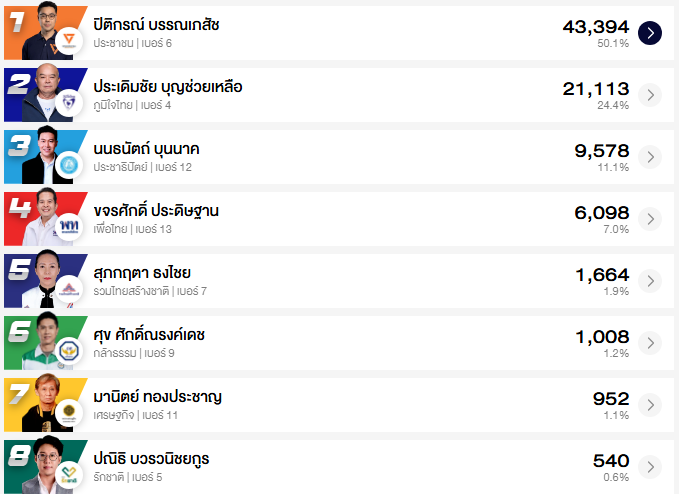Click the รวมไทยสร้างชาติ party logo in row 5
The height and width of the screenshot is (494, 679).
pyautogui.click(x=69, y=289)
